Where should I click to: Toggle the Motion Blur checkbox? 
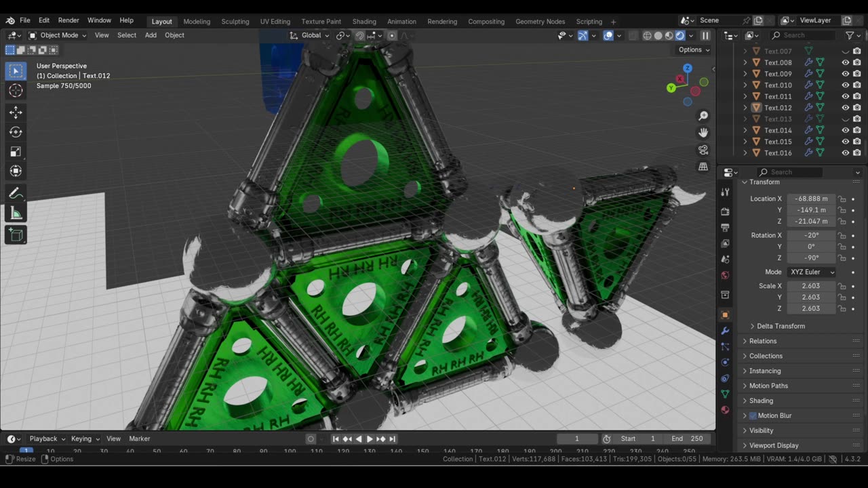(x=753, y=415)
